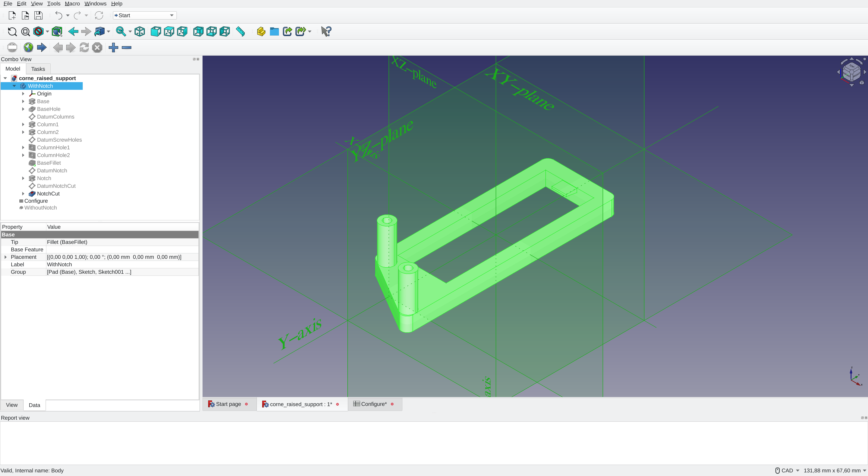Set left view cube
This screenshot has height=476, width=868.
[224, 31]
